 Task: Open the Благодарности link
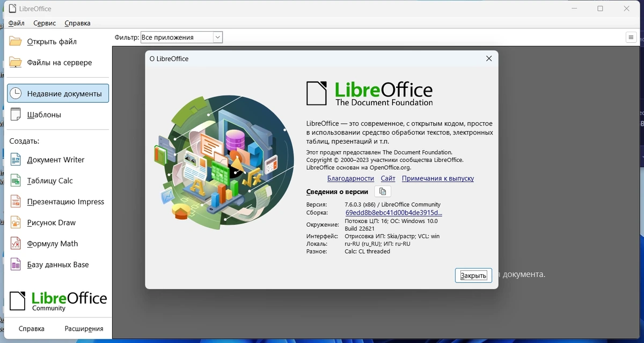350,178
